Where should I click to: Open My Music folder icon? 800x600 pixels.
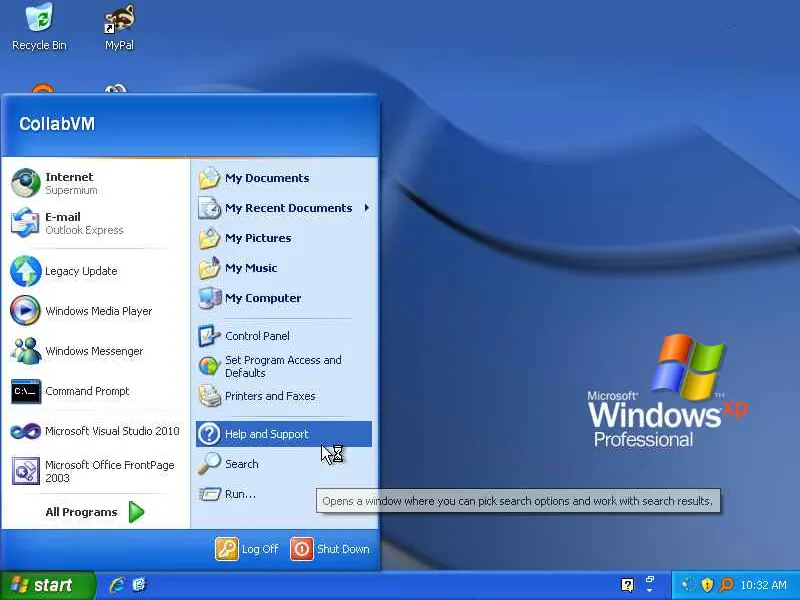(209, 268)
